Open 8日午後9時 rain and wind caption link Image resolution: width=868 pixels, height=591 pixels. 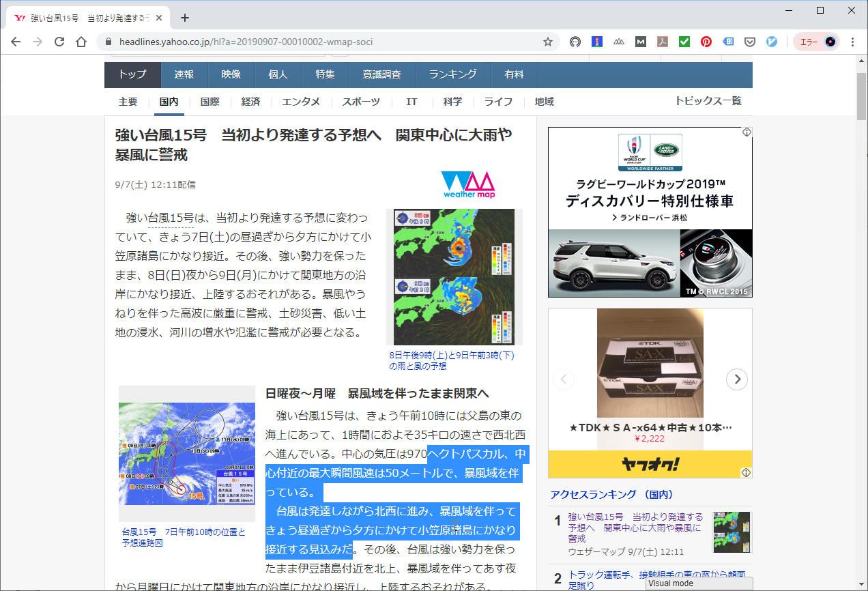(452, 361)
